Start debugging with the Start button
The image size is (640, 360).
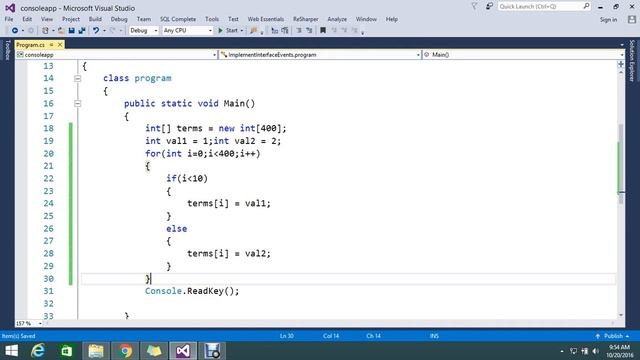pos(228,31)
